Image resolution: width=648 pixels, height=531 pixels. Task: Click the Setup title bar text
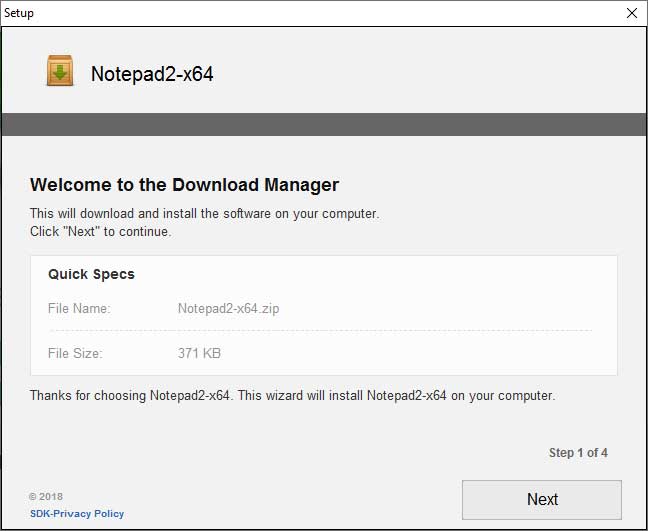(19, 13)
